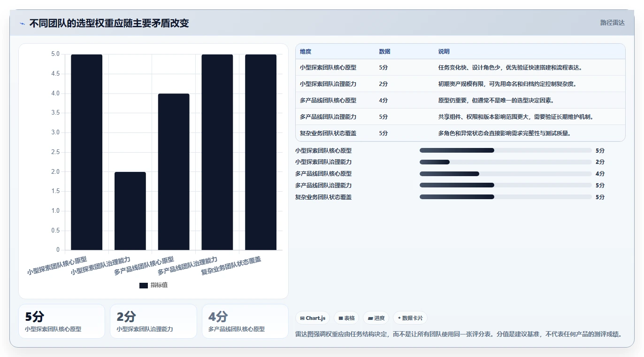Open the 2分 小型探索团队治理能力 data card
644x357 pixels.
pyautogui.click(x=153, y=321)
